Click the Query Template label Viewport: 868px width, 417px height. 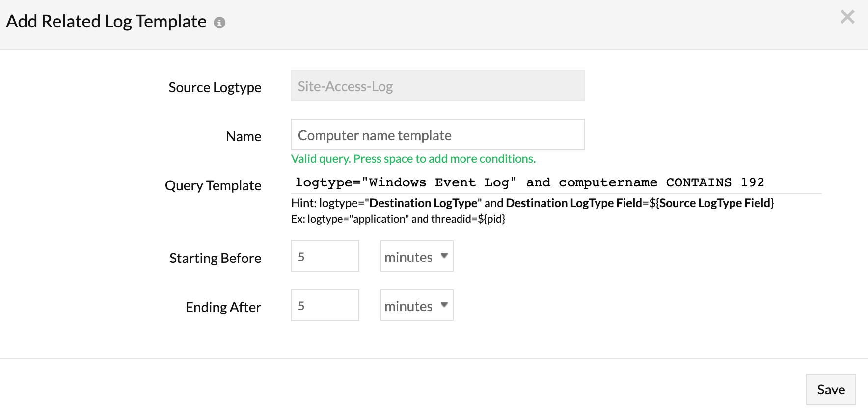pos(213,185)
